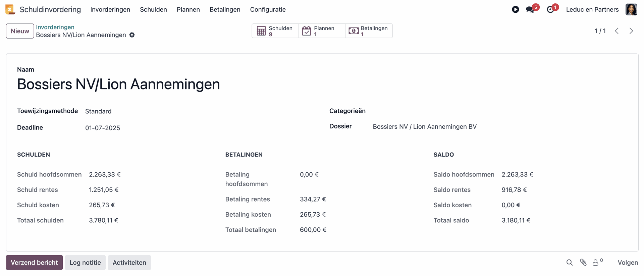Open the Betalingen 1 smart button

coord(369,31)
